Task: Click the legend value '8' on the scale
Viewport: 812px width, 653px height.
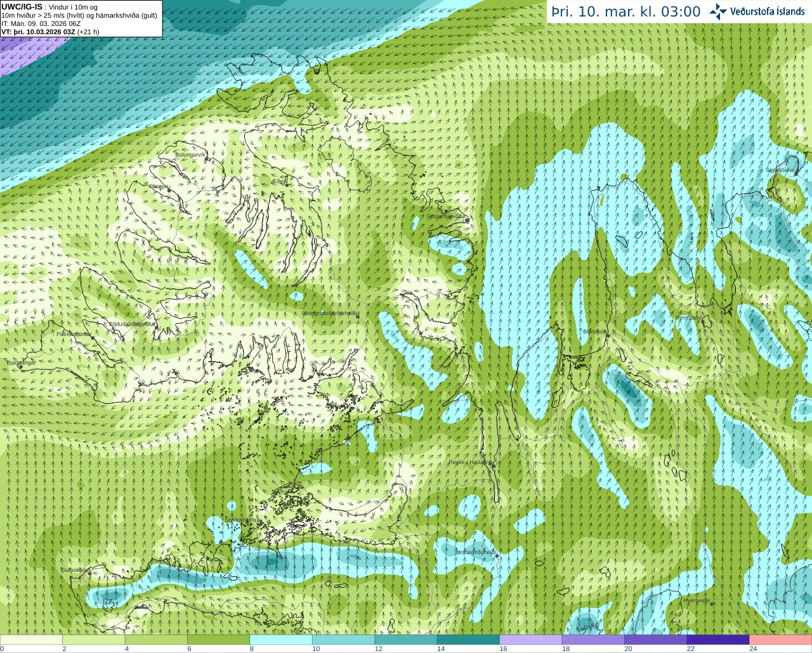Action: [252, 649]
